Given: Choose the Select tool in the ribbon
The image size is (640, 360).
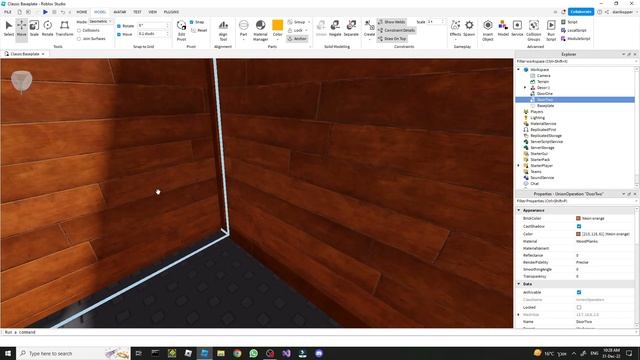Looking at the screenshot, I should pos(9,28).
